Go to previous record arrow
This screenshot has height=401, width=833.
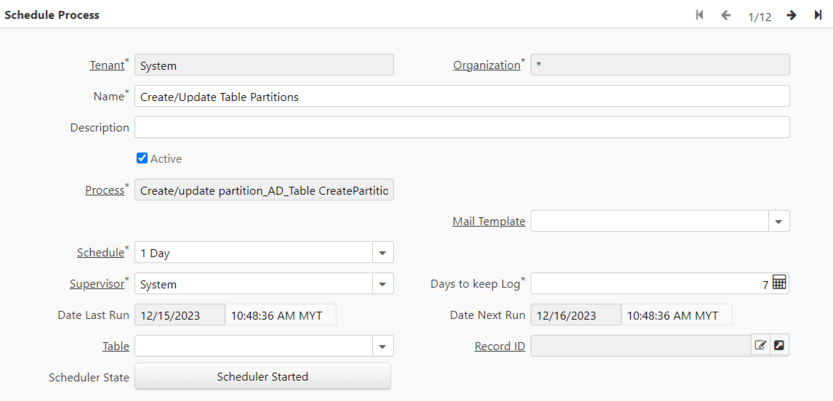726,15
